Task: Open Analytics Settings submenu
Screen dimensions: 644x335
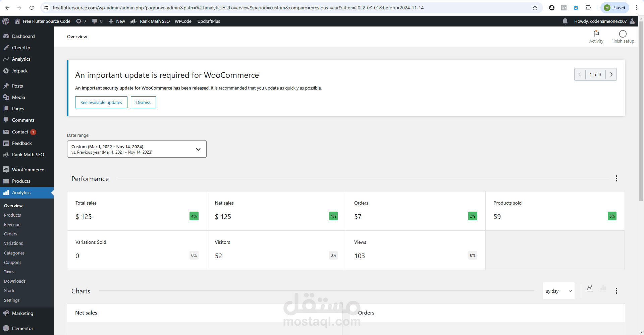Action: pos(12,300)
